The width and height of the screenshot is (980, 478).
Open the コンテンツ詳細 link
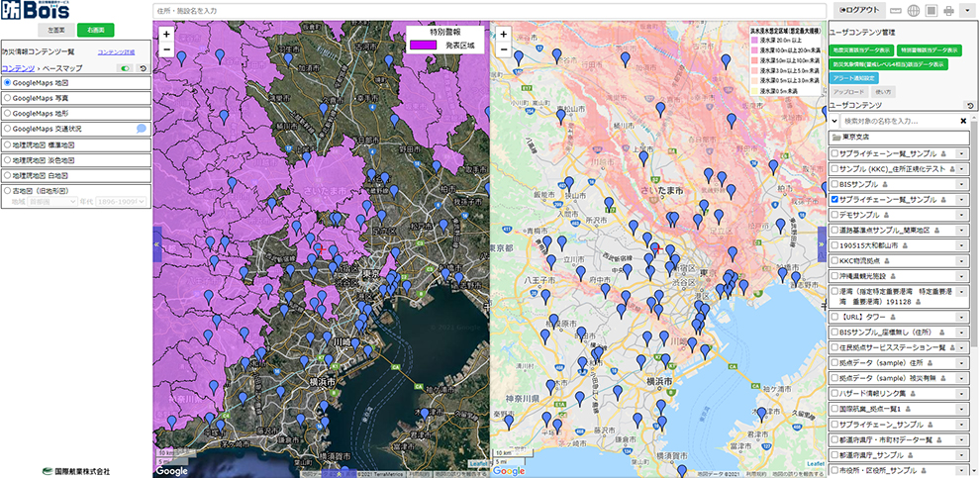[116, 53]
